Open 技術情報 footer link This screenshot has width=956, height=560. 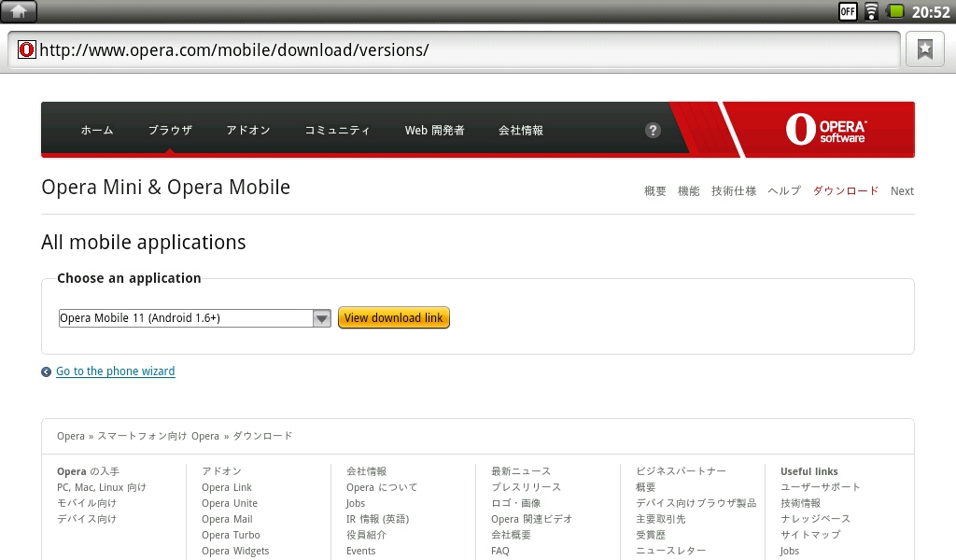[800, 503]
